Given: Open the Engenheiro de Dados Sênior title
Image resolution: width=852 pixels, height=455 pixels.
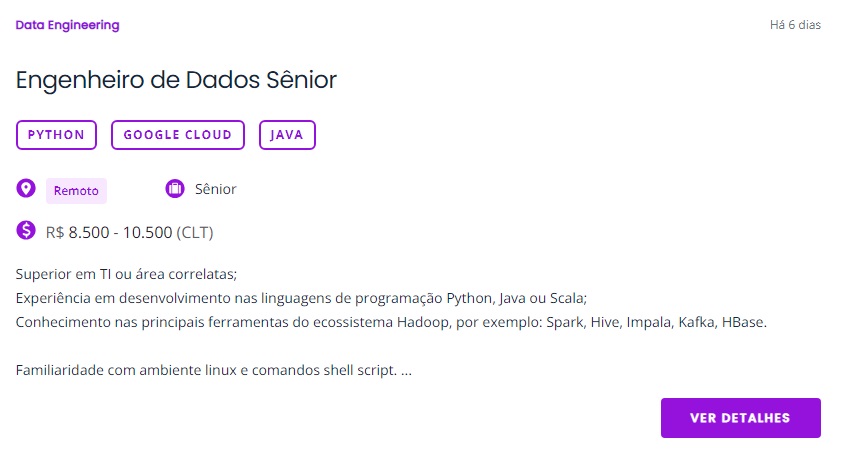Looking at the screenshot, I should 176,80.
